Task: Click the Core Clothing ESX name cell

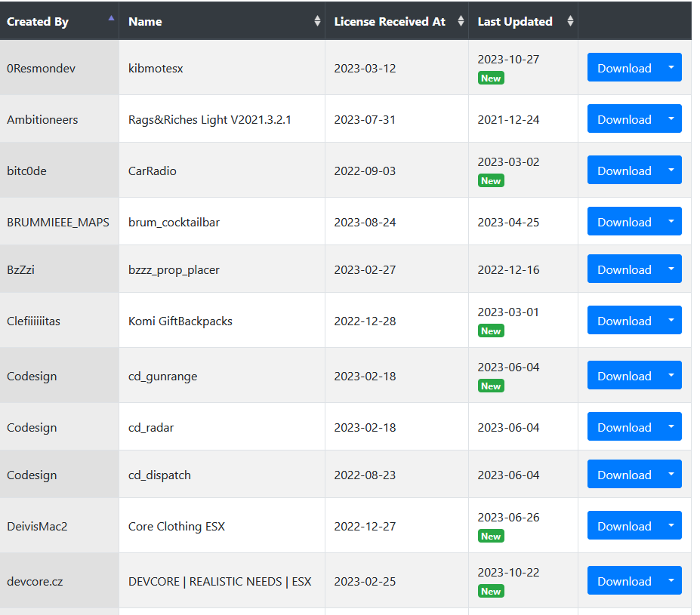Action: click(222, 526)
